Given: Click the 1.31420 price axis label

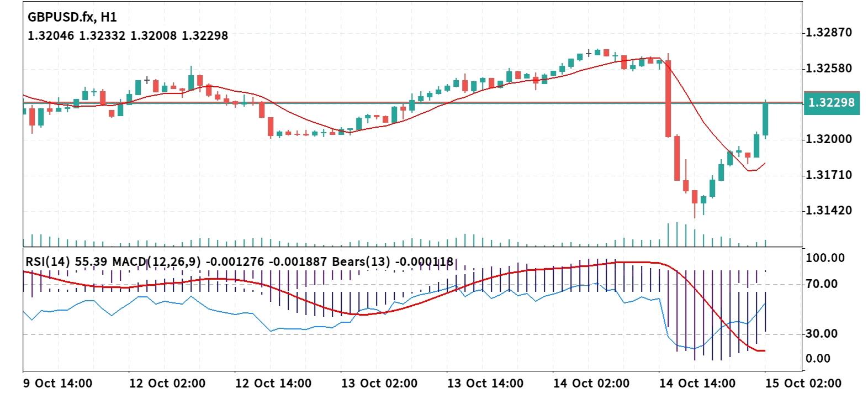Looking at the screenshot, I should (x=829, y=211).
